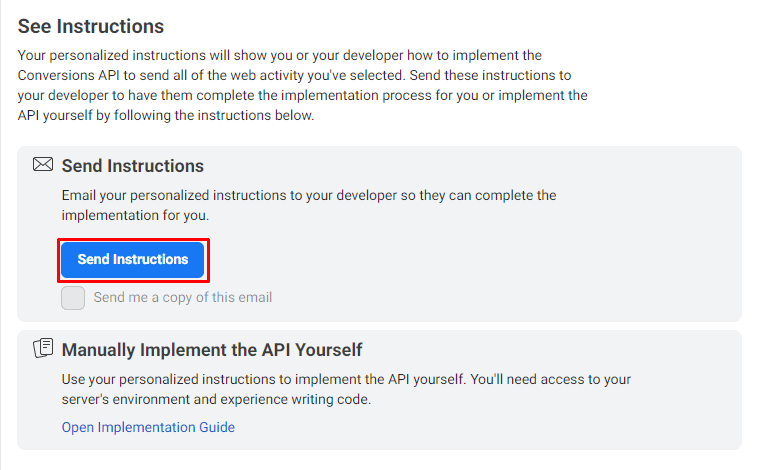Click the blue Send Instructions button
This screenshot has width=777, height=470.
(x=133, y=260)
